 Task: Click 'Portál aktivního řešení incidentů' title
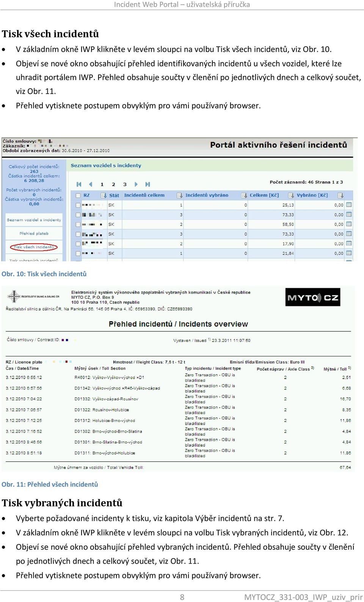click(278, 145)
